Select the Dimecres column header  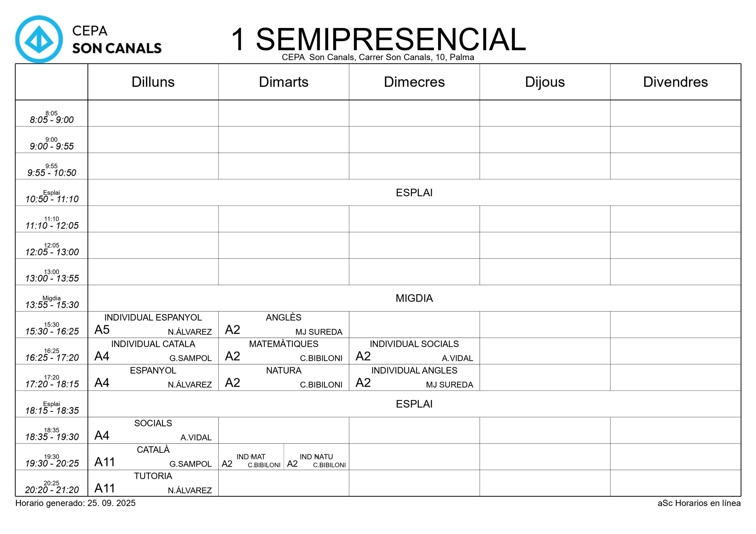(414, 82)
